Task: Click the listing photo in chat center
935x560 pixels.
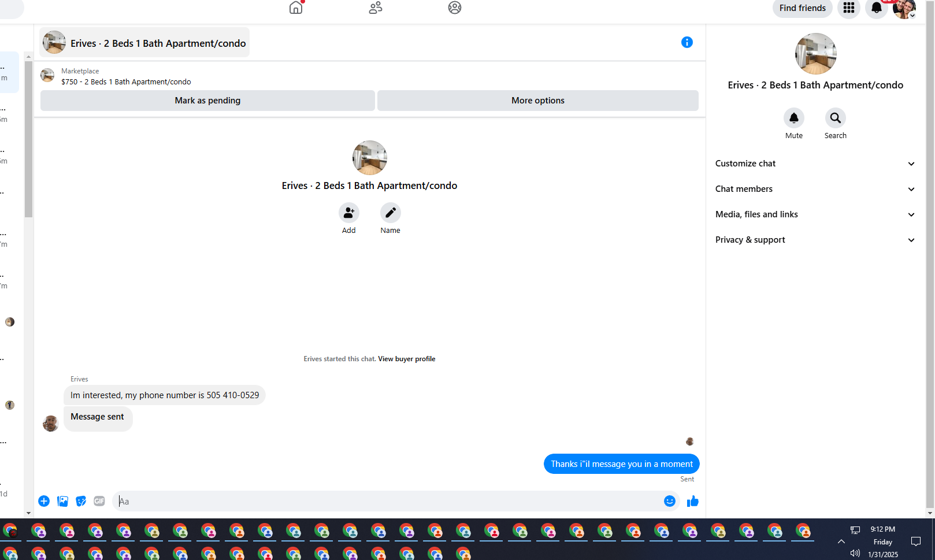Action: coord(370,158)
